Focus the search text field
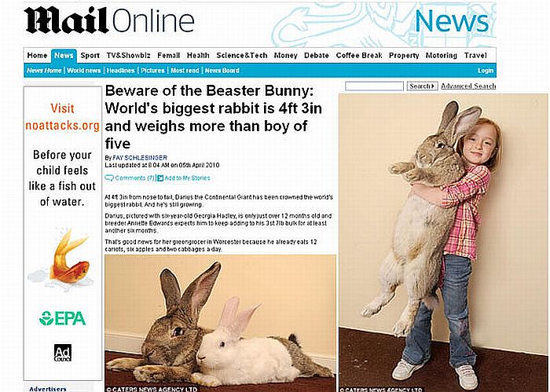 (x=374, y=86)
